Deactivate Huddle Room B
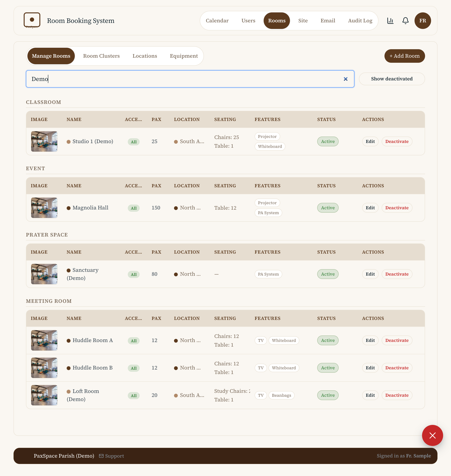The height and width of the screenshot is (476, 451). click(397, 368)
